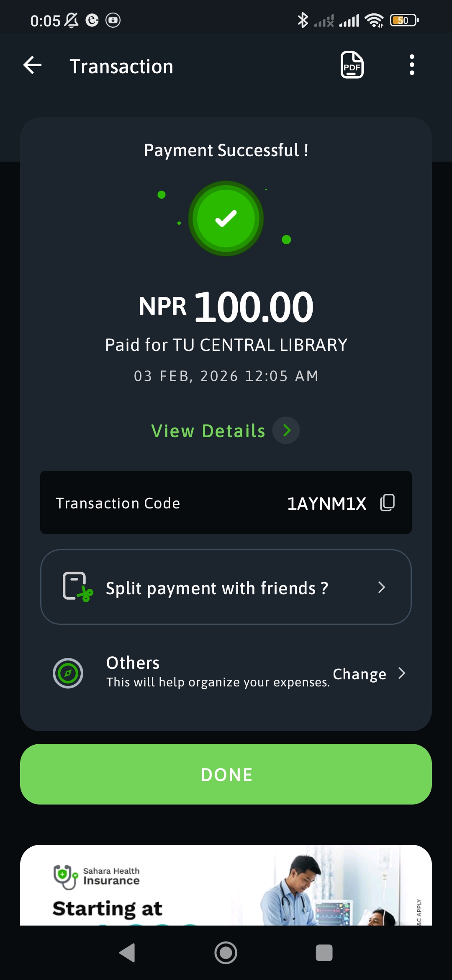Download the transaction receipt as PDF
Image resolution: width=452 pixels, height=980 pixels.
pos(352,65)
